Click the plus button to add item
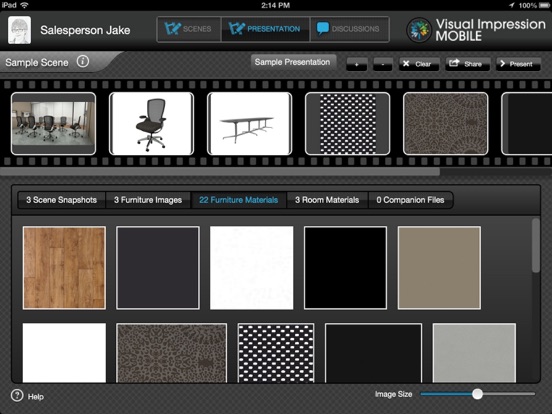Viewport: 552px width, 414px height. (357, 64)
